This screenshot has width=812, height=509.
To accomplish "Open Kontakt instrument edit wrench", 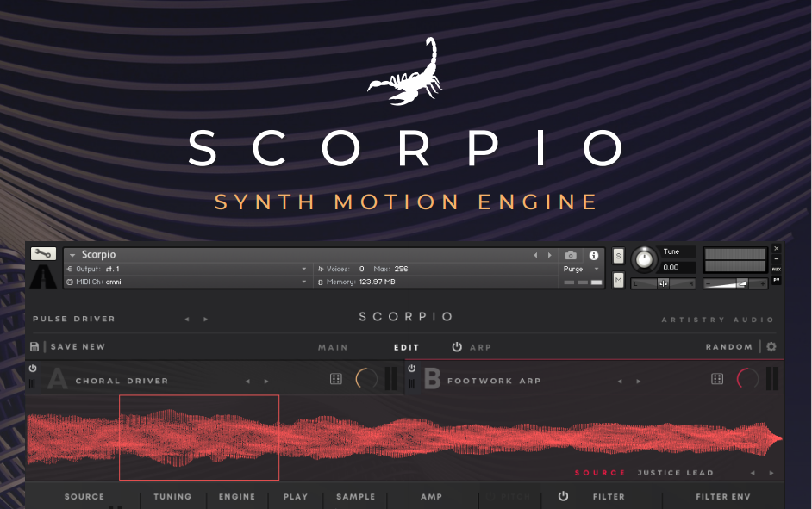I will coord(43,253).
